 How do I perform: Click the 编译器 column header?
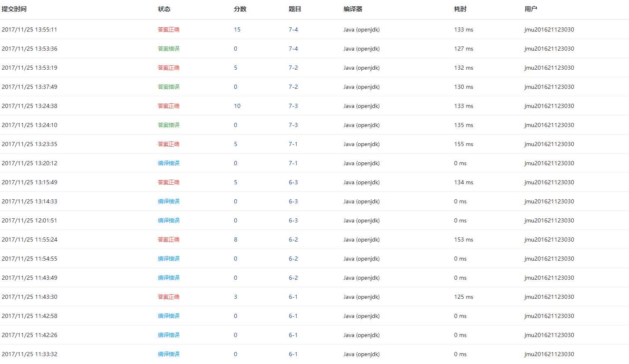(x=353, y=9)
